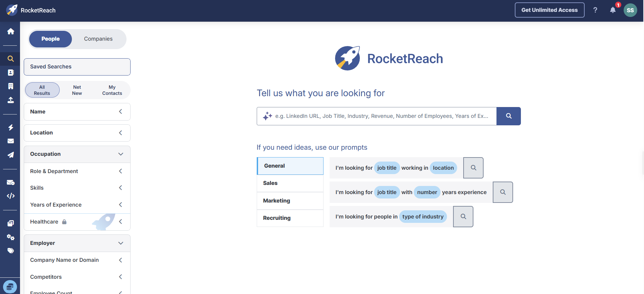Expand the Role & Department filter
644x294 pixels.
click(77, 171)
